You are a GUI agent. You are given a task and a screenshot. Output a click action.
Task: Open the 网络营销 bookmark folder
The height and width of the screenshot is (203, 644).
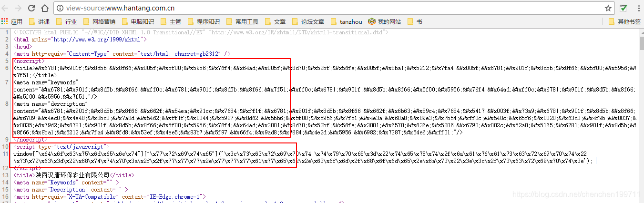click(x=99, y=21)
